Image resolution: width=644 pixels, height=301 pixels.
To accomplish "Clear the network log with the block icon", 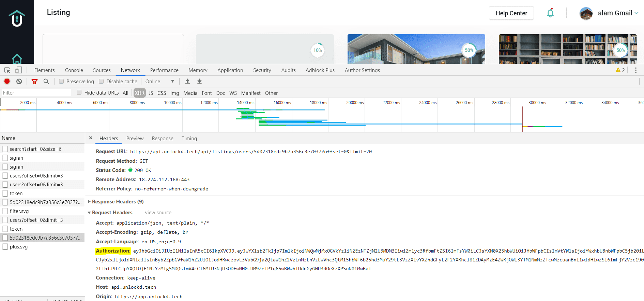I will (x=19, y=81).
